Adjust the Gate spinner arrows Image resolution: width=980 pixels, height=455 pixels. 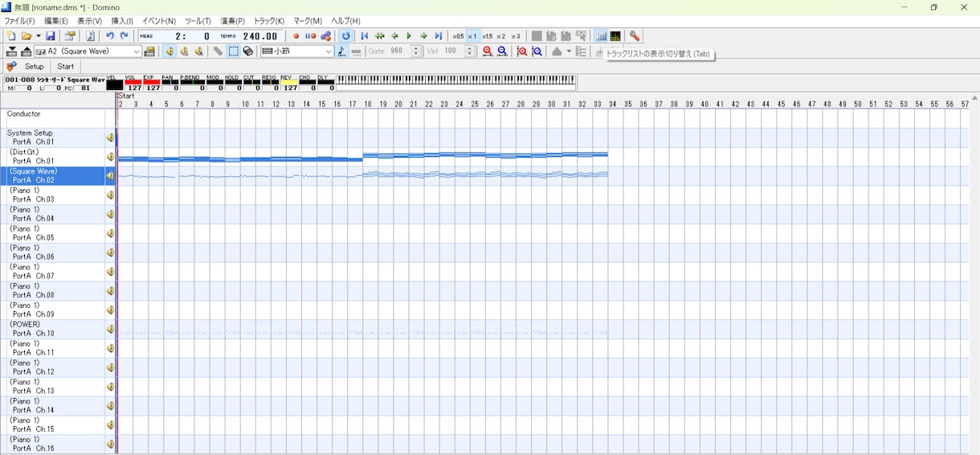click(x=416, y=51)
